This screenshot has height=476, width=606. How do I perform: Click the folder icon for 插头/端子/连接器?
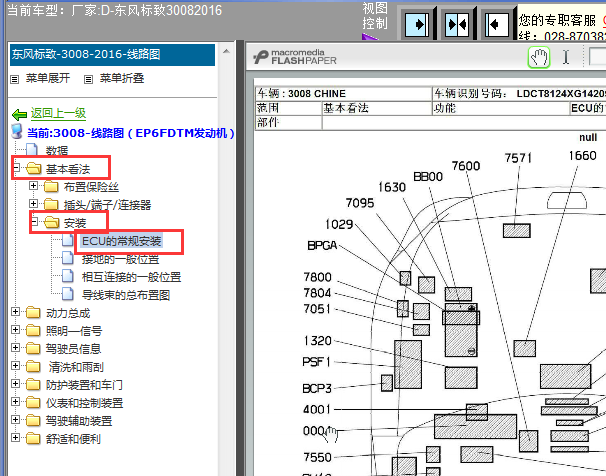[x=51, y=204]
